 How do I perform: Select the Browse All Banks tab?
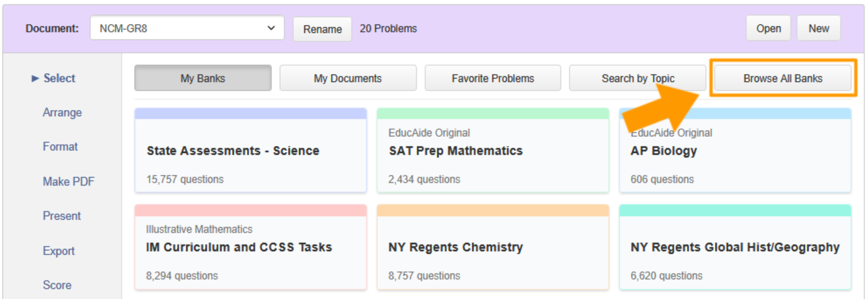click(x=782, y=78)
